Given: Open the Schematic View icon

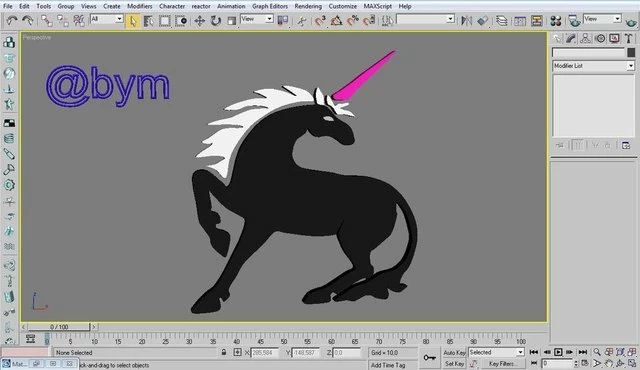Looking at the screenshot, I should (x=537, y=20).
